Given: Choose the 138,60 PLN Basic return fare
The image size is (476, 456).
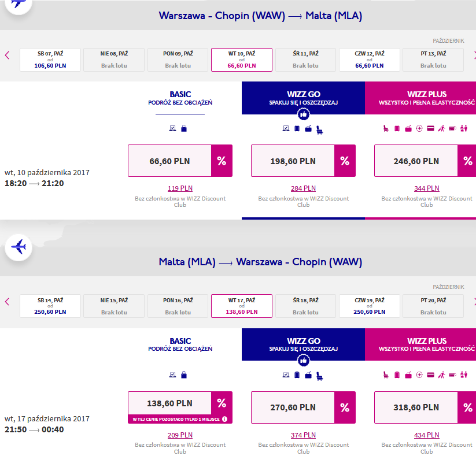Looking at the screenshot, I should 169,403.
